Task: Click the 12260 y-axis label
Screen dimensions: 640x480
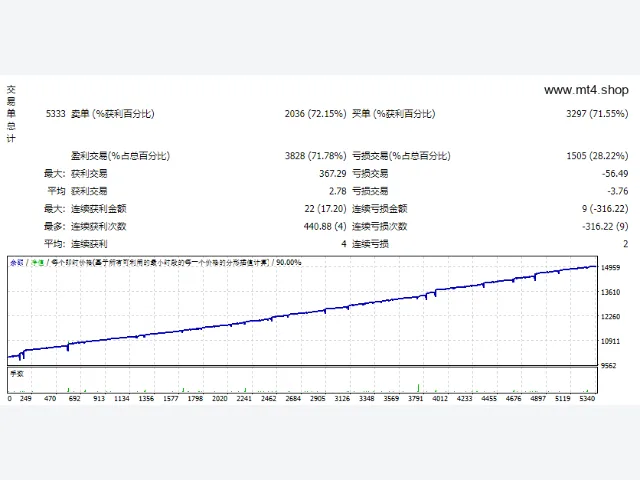Action: 610,317
